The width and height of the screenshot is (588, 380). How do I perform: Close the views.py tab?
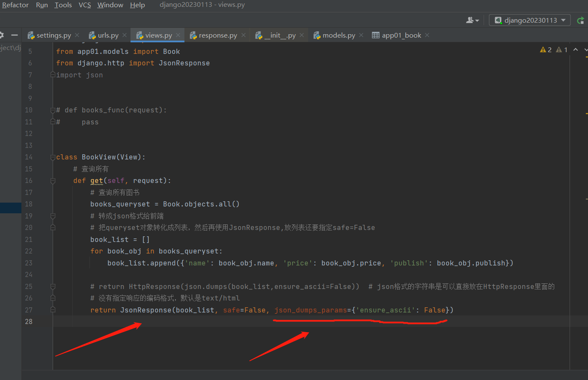pos(178,35)
